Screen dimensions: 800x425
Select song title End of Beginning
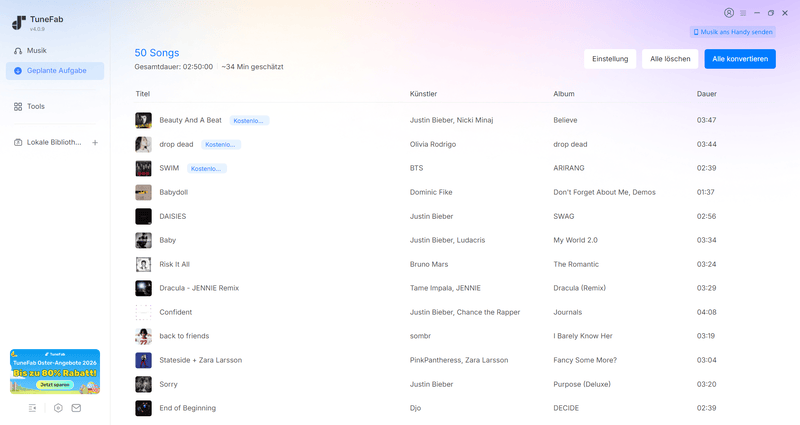188,408
